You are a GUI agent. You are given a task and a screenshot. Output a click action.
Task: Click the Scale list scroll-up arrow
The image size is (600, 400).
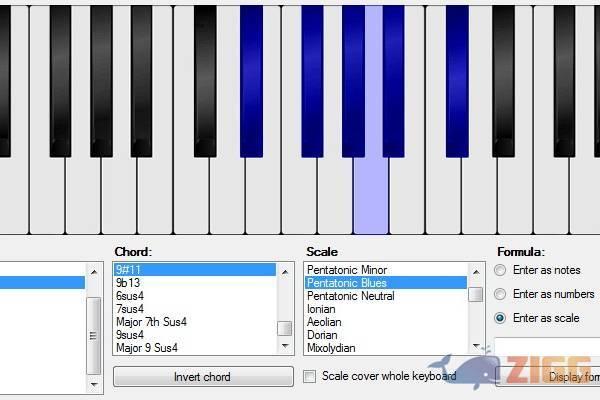click(x=476, y=272)
